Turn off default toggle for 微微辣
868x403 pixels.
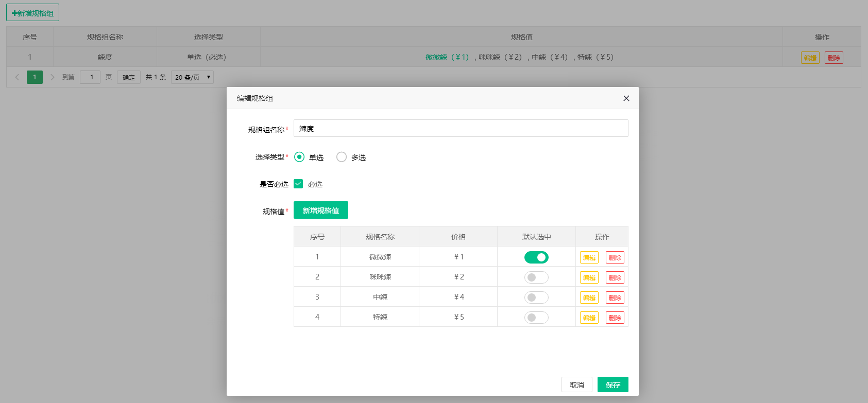point(536,257)
